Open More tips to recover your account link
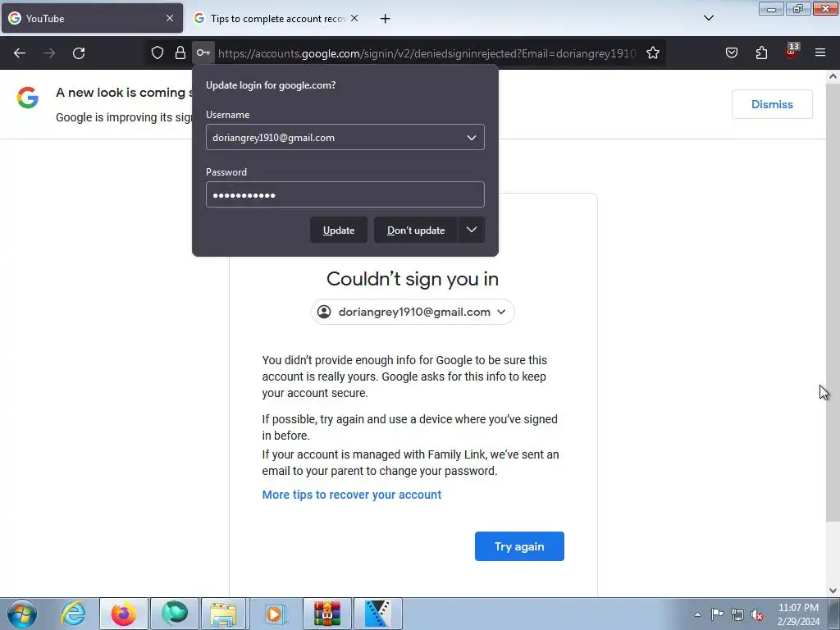This screenshot has height=630, width=840. [351, 495]
